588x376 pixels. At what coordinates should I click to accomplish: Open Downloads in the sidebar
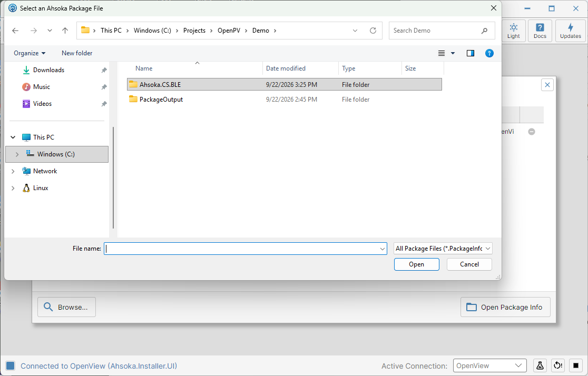[49, 70]
